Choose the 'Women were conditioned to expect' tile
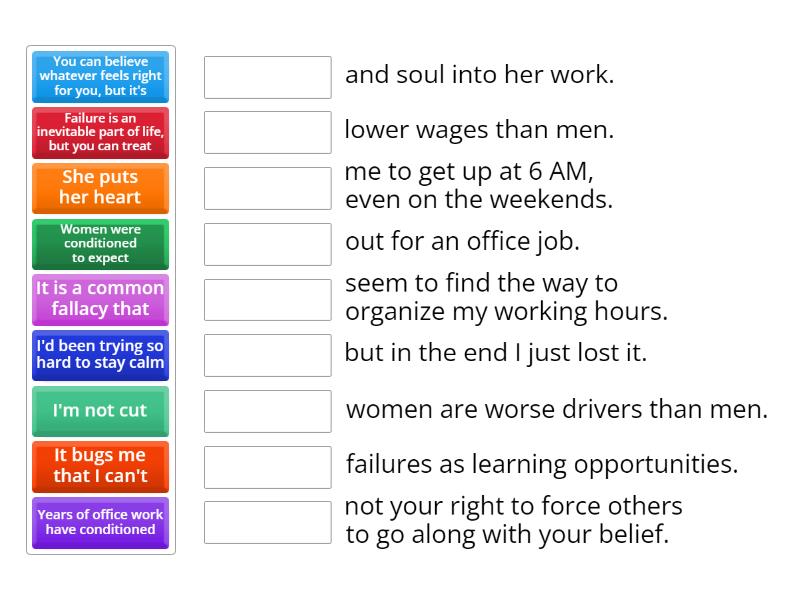This screenshot has width=800, height=600. coord(99,244)
